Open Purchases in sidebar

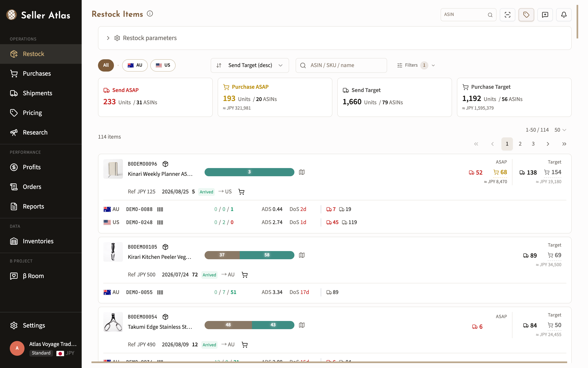click(41, 74)
